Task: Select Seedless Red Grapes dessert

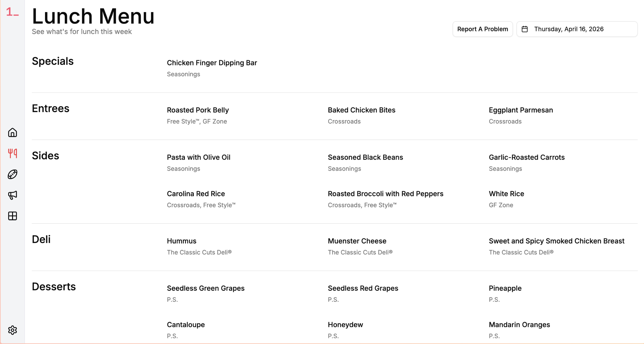Action: [x=363, y=288]
